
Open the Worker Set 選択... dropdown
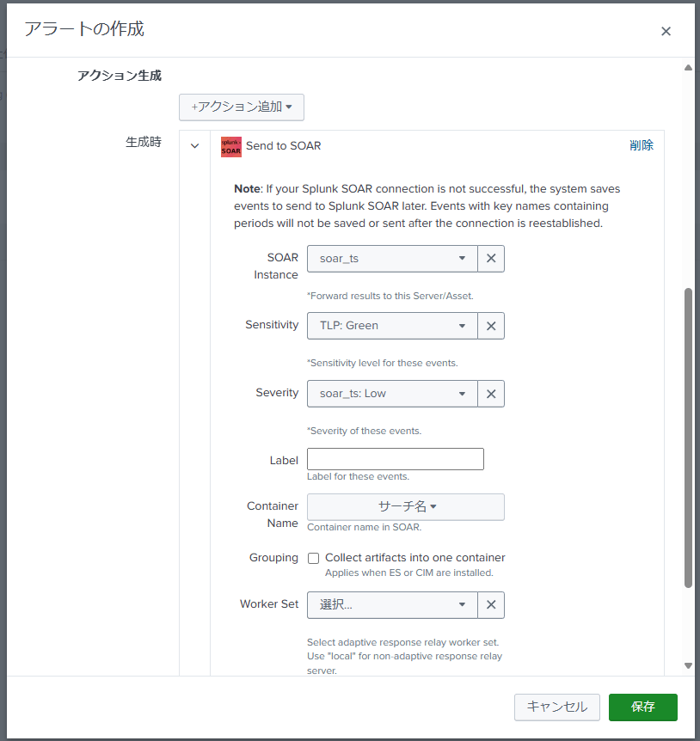tap(392, 605)
